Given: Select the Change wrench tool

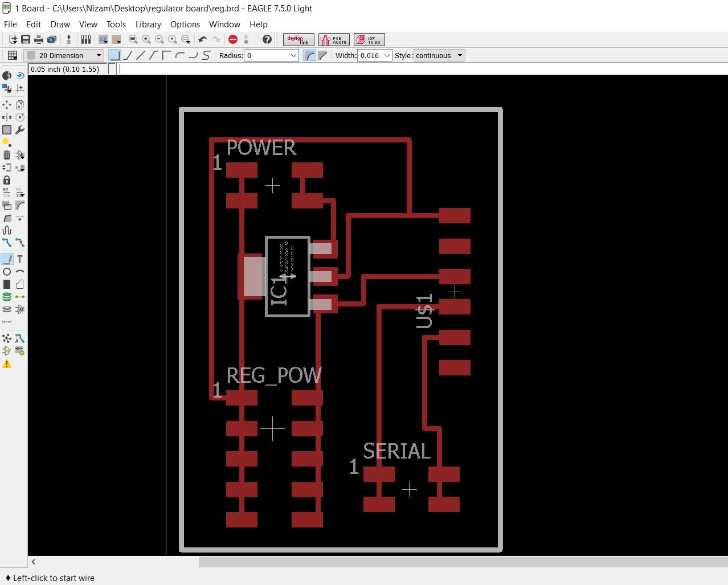Looking at the screenshot, I should click(20, 130).
